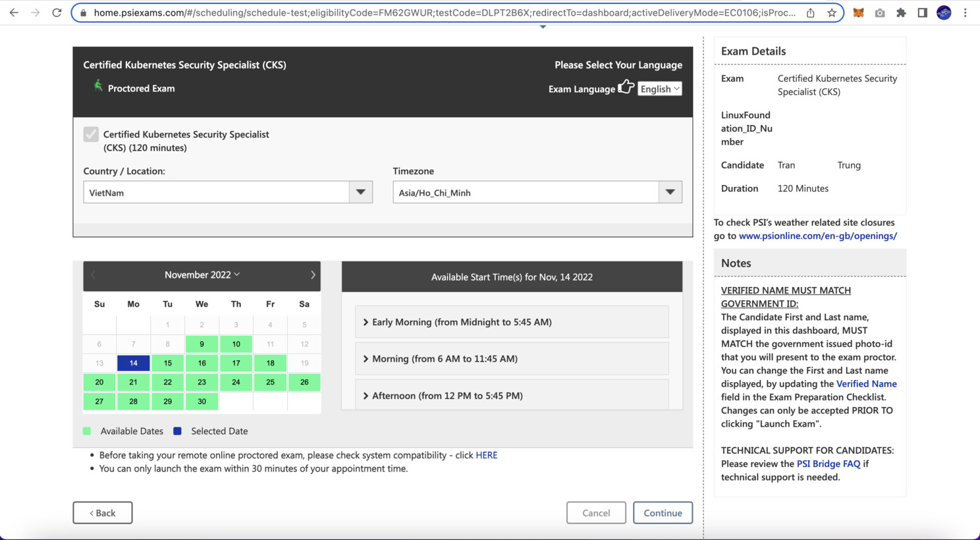Click the browser address bar URL

pyautogui.click(x=445, y=13)
